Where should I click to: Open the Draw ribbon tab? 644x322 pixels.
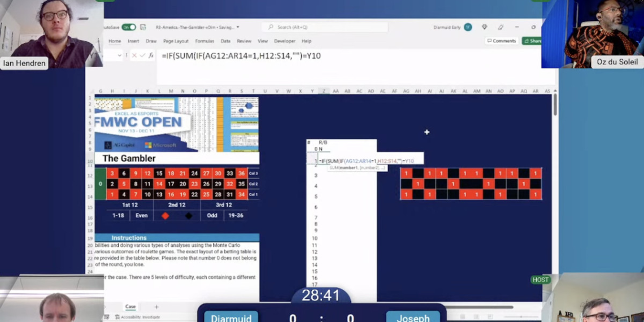point(151,41)
